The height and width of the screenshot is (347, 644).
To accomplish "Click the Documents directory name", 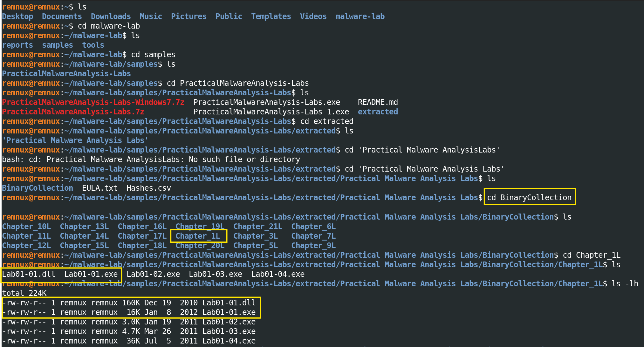I will click(62, 17).
